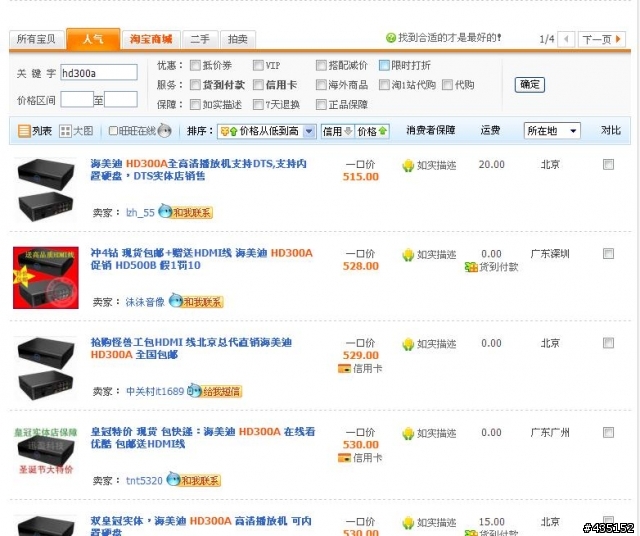640x536 pixels.
Task: Open the 价格从低到高 sort dropdown
Action: coord(267,131)
